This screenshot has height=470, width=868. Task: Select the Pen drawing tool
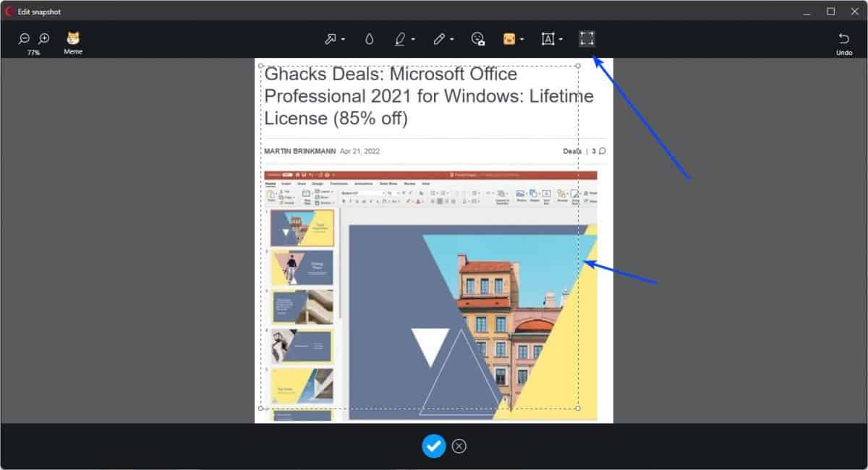pyautogui.click(x=439, y=39)
